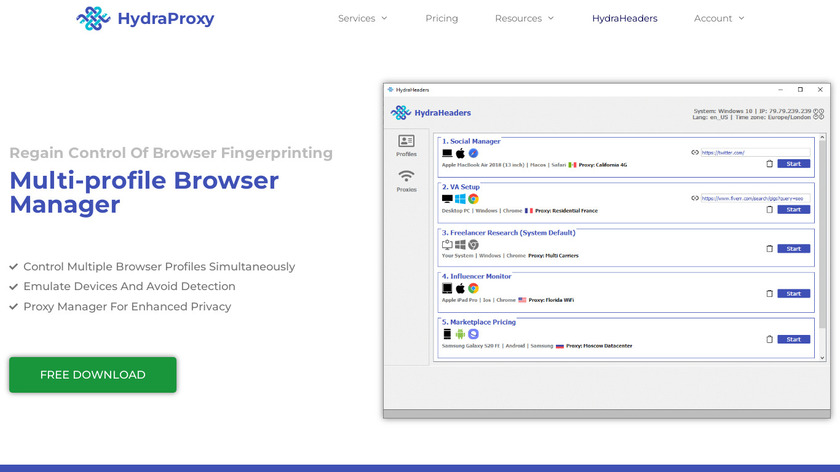Click 'Proxy Manager For Enhanced Privacy' text
Image resolution: width=840 pixels, height=472 pixels.
[127, 306]
